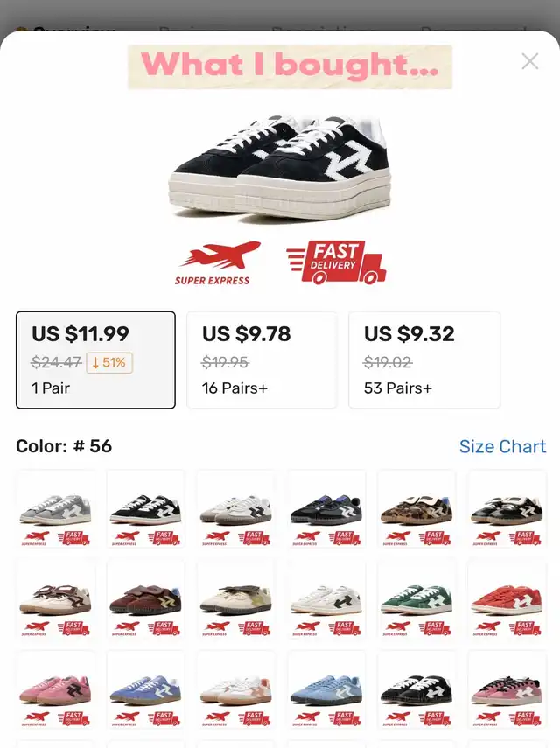Viewport: 560px width, 748px height.
Task: Choose the royal blue sneaker on gum sole
Action: click(x=146, y=689)
